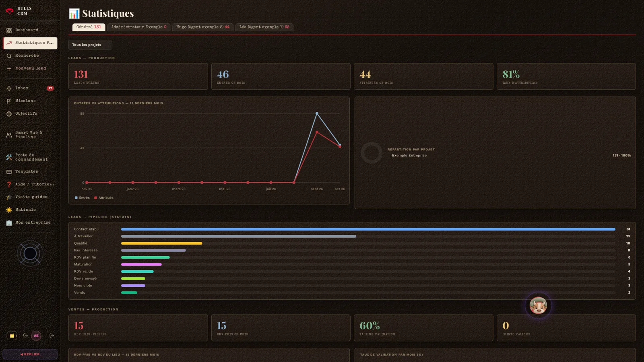This screenshot has width=644, height=362.
Task: Click the yellow note icon at sidebar bottom
Action: [12, 335]
